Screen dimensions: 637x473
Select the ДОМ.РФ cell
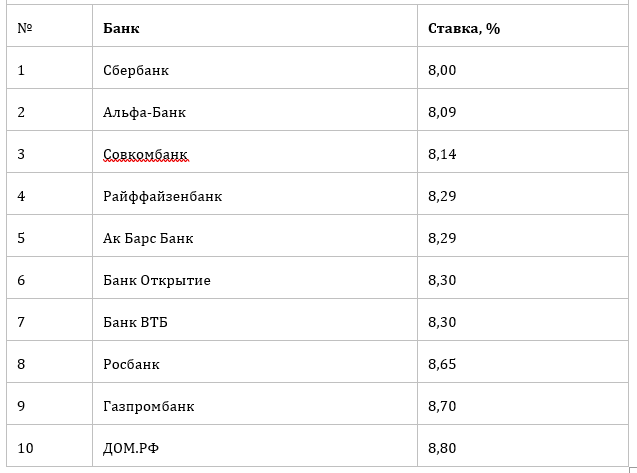click(130, 448)
